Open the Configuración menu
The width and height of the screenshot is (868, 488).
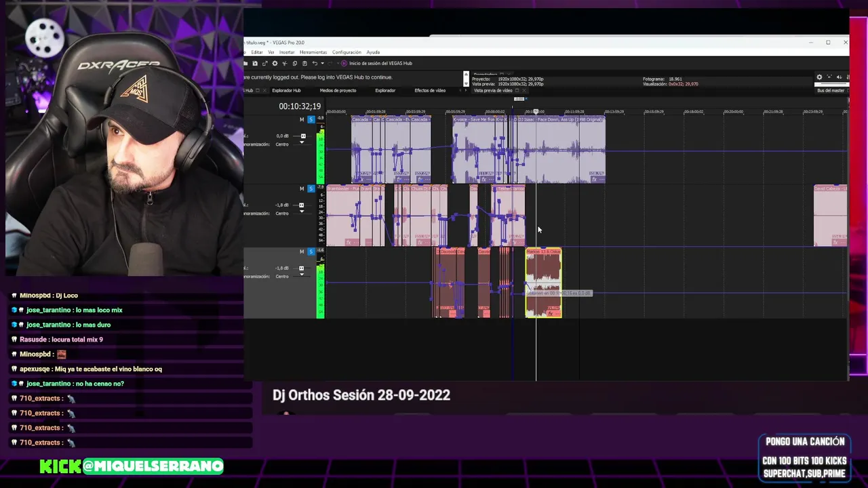pyautogui.click(x=347, y=52)
